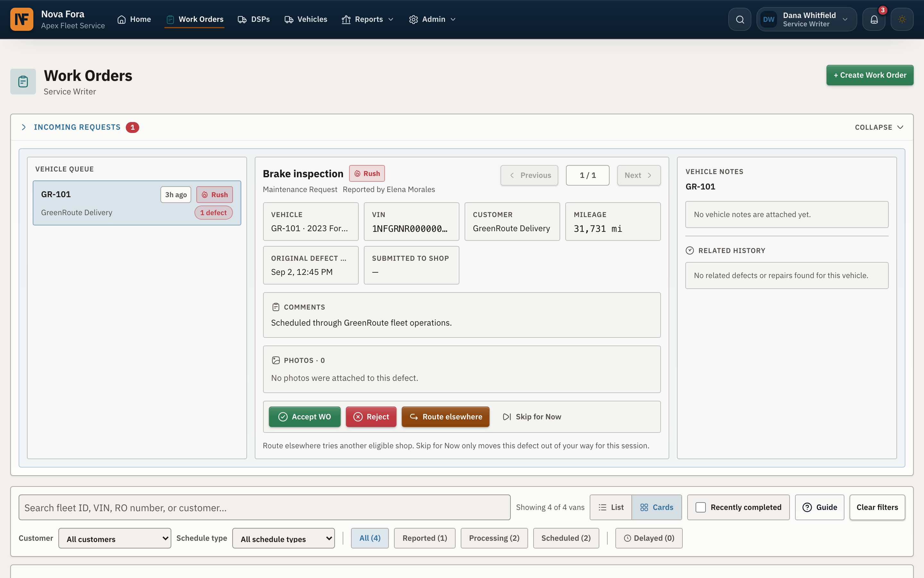The image size is (924, 578).
Task: Open the All customers dropdown
Action: click(115, 538)
